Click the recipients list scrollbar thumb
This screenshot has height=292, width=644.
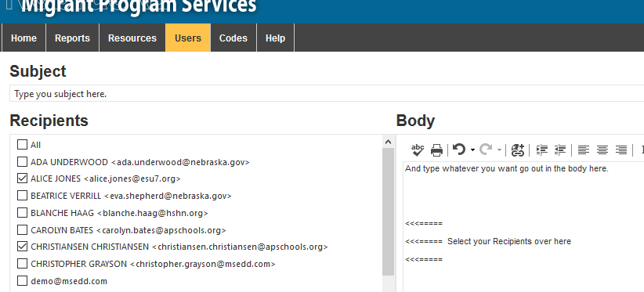[x=388, y=211]
